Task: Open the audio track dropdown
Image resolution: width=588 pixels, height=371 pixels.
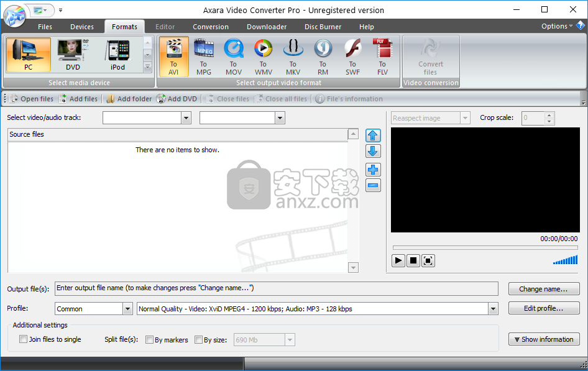Action: pyautogui.click(x=280, y=118)
